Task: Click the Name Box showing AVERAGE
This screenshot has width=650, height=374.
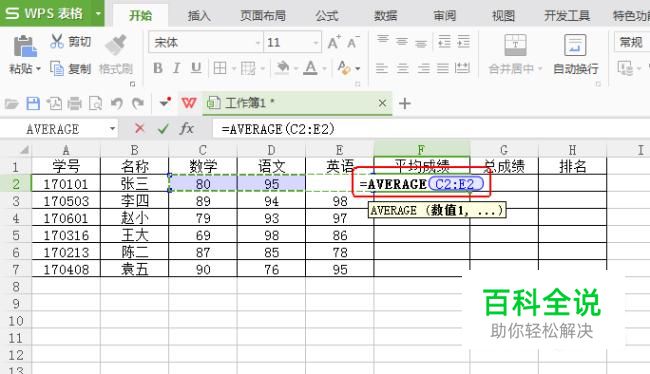Action: click(x=53, y=129)
